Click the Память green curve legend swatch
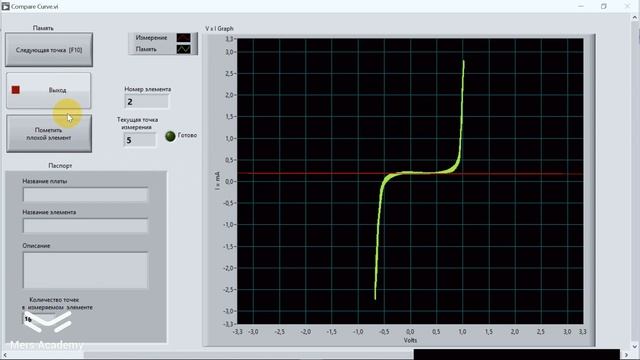The height and width of the screenshot is (360, 640). click(x=183, y=49)
